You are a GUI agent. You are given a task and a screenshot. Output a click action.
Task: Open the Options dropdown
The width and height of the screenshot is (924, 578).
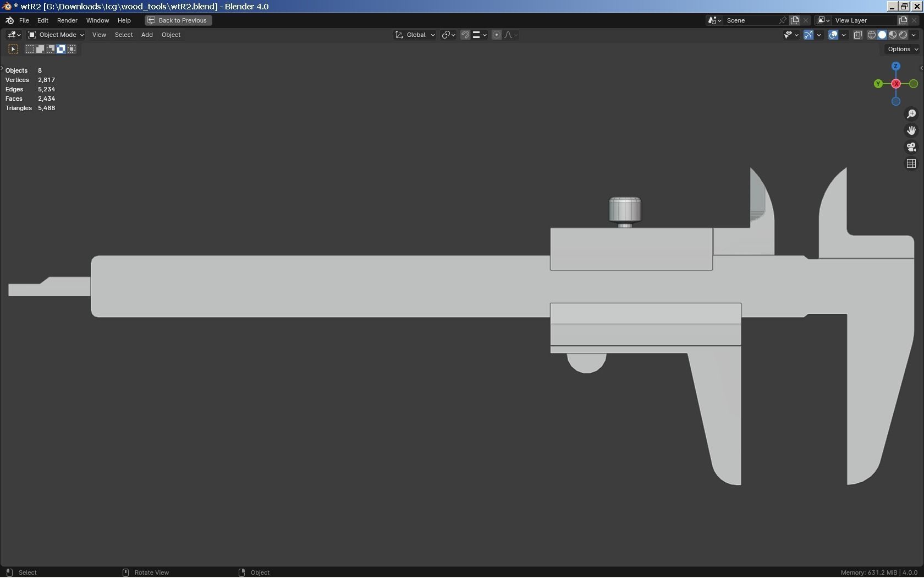(903, 49)
